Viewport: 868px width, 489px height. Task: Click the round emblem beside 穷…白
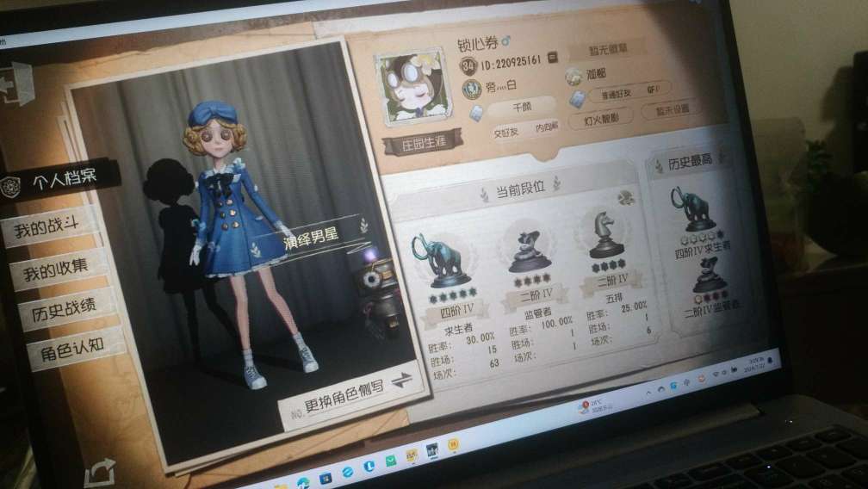[472, 89]
